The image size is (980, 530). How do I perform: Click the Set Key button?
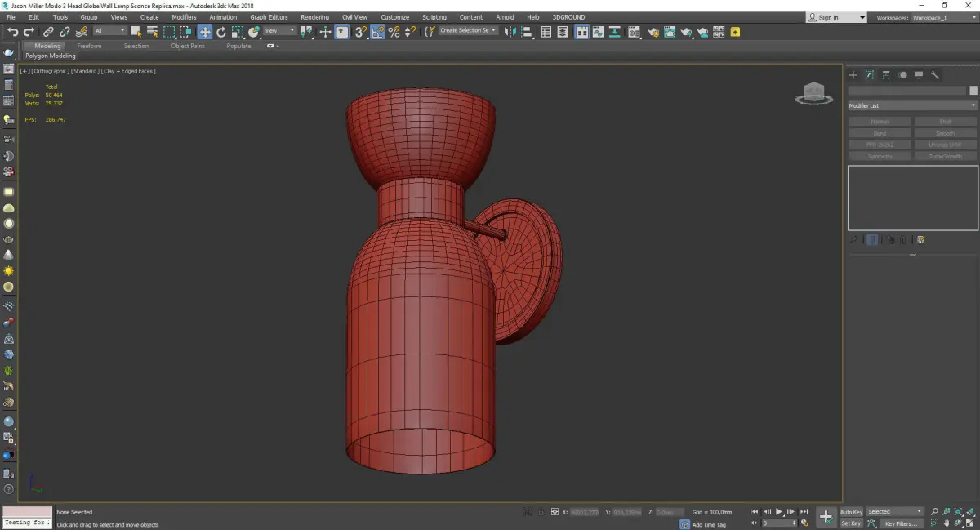pyautogui.click(x=851, y=523)
